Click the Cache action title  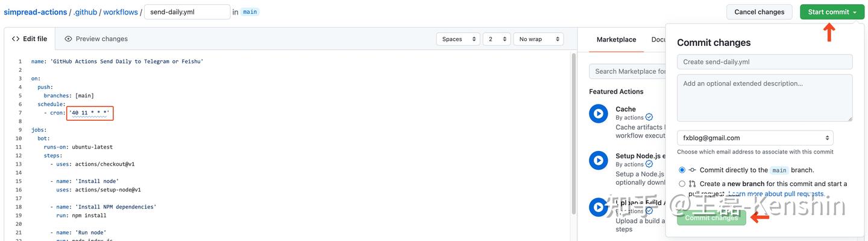(626, 109)
